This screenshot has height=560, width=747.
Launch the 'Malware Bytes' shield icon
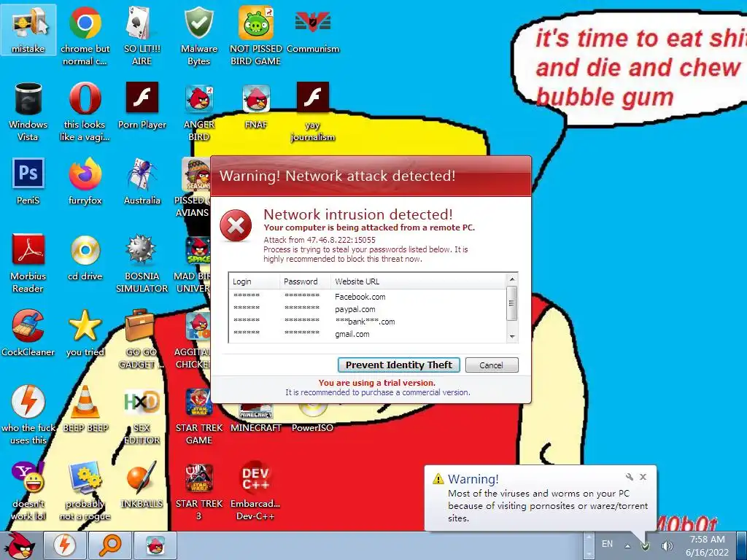198,36
